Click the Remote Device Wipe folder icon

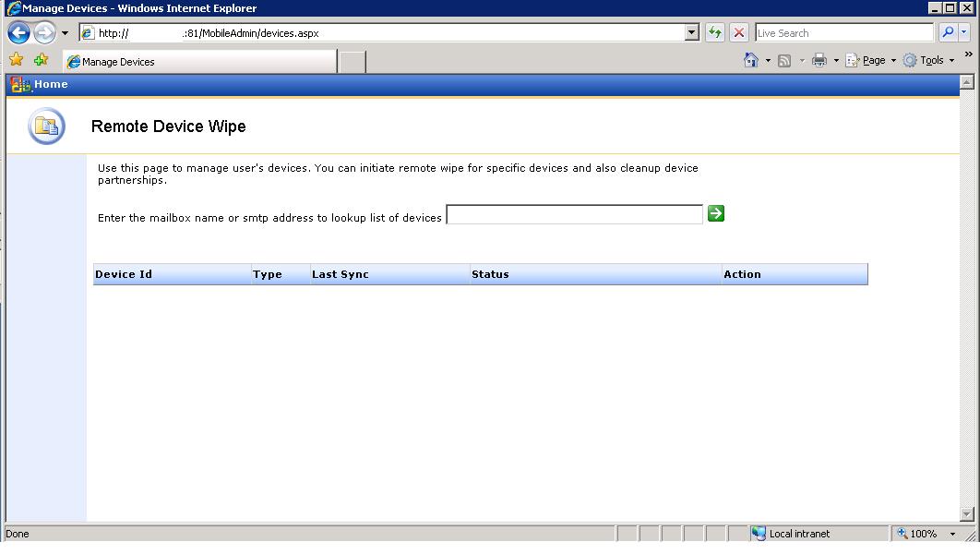(46, 126)
